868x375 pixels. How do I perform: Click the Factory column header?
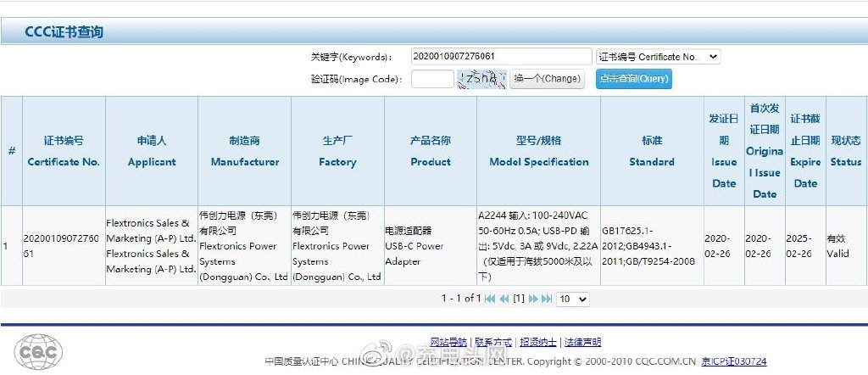[337, 151]
